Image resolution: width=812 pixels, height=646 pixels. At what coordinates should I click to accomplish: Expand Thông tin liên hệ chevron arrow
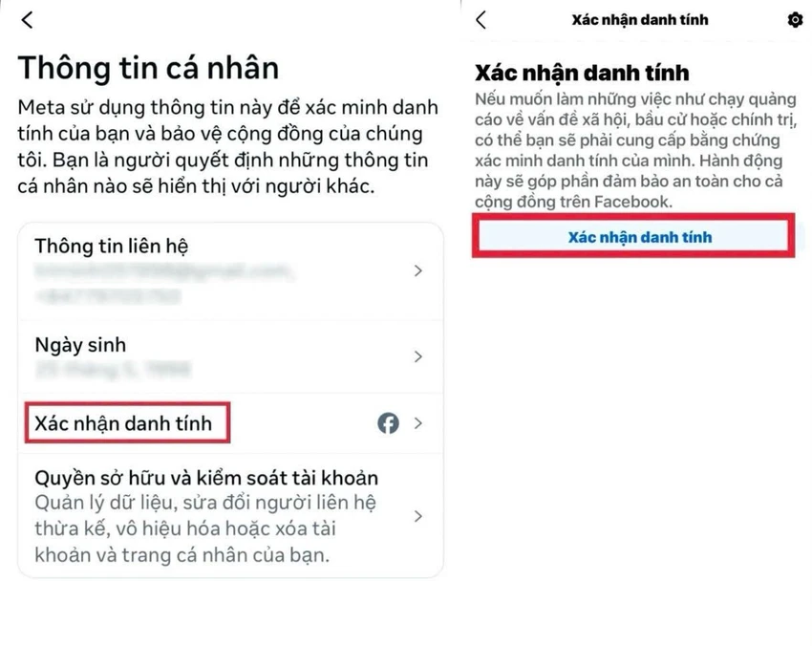pyautogui.click(x=418, y=270)
